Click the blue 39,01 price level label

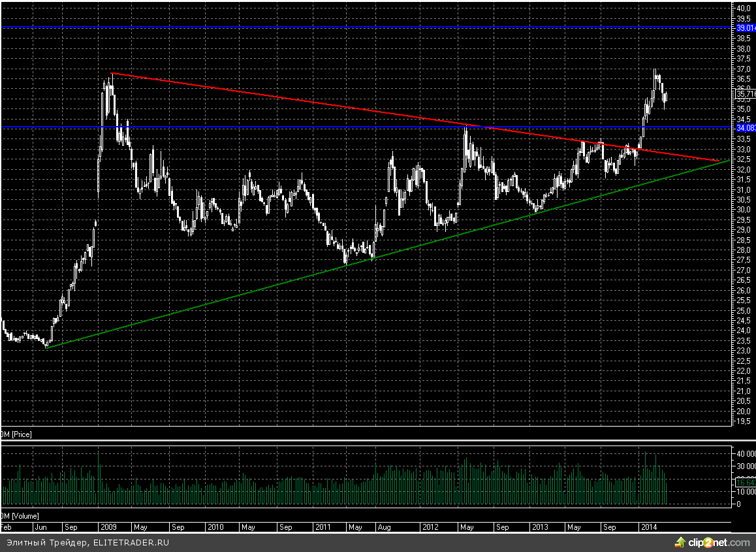(x=746, y=28)
